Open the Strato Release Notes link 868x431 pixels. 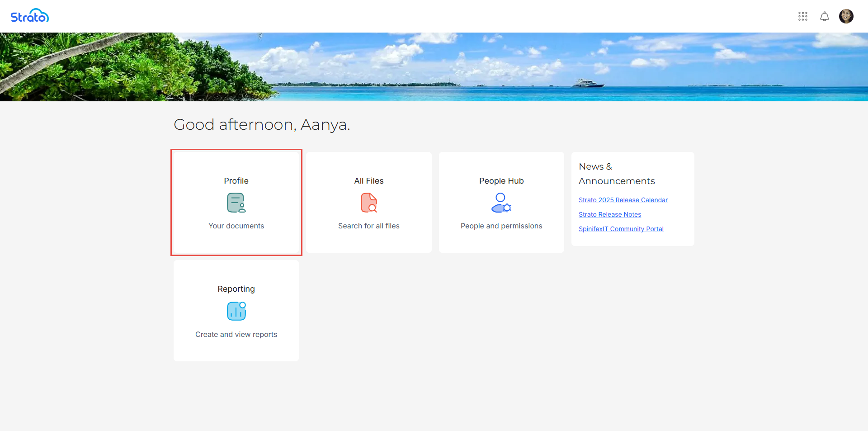click(609, 214)
